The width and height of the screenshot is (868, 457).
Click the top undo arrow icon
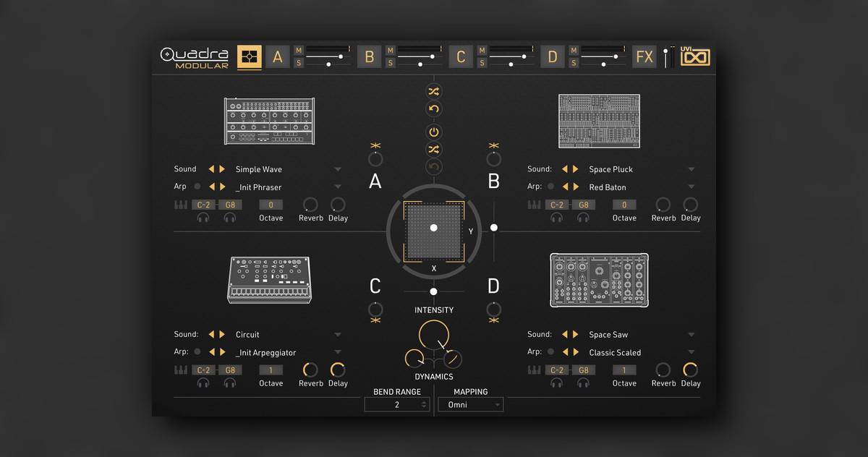434,109
